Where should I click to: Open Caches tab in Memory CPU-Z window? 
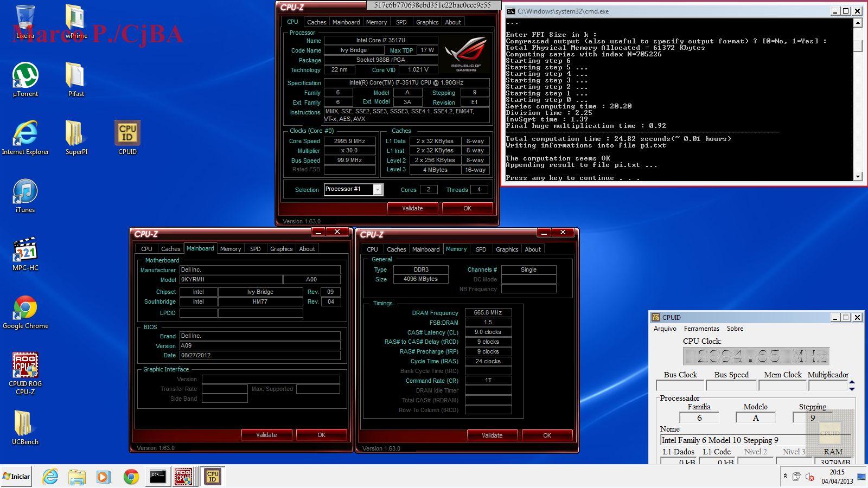[396, 249]
